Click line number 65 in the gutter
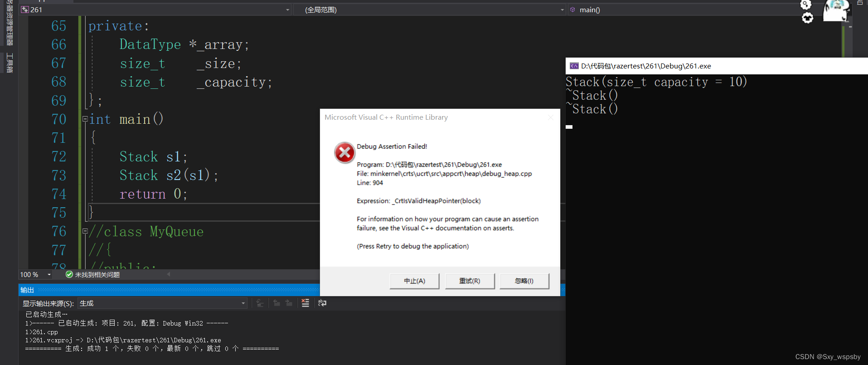868x365 pixels. [x=59, y=26]
